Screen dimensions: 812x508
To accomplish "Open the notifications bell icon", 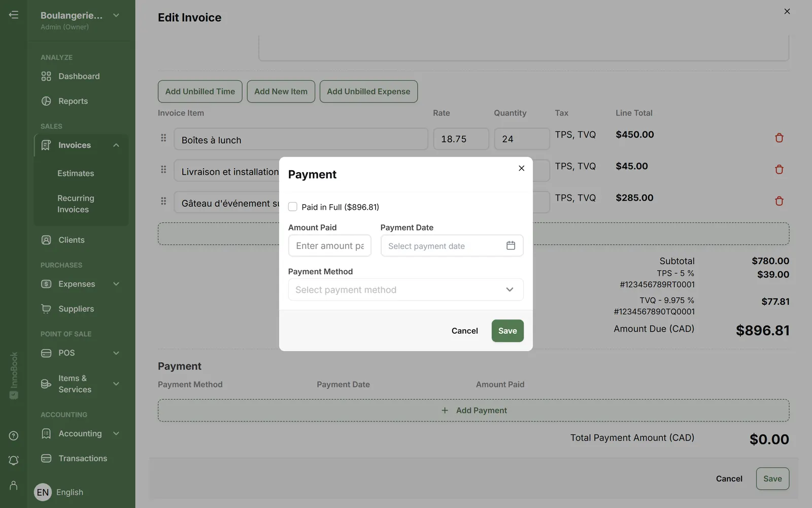I will click(x=14, y=460).
